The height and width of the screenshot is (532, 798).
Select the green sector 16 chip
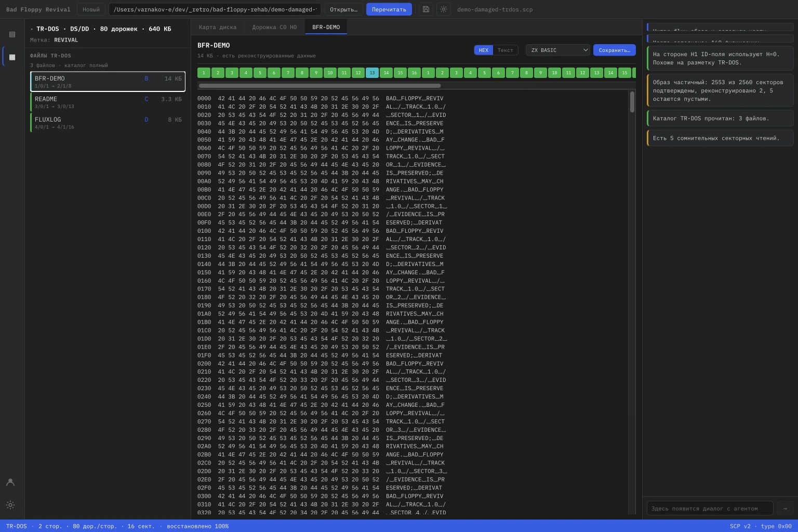(x=414, y=73)
